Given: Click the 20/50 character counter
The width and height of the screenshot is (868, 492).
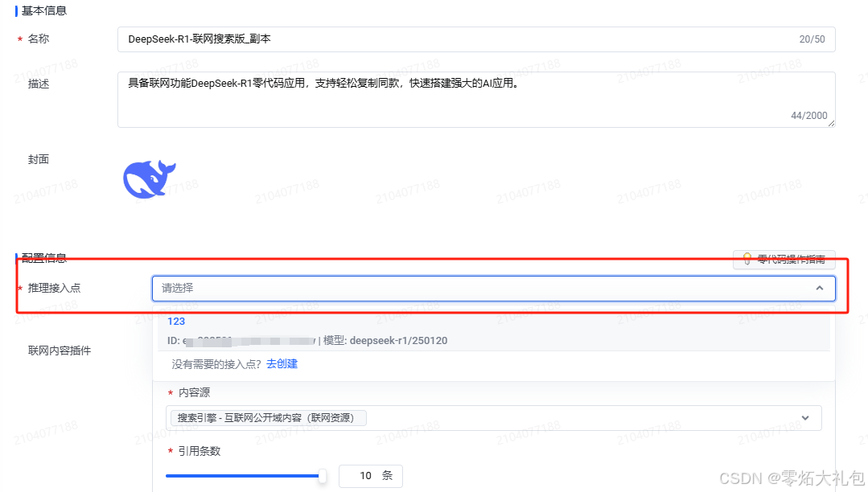Looking at the screenshot, I should [812, 39].
